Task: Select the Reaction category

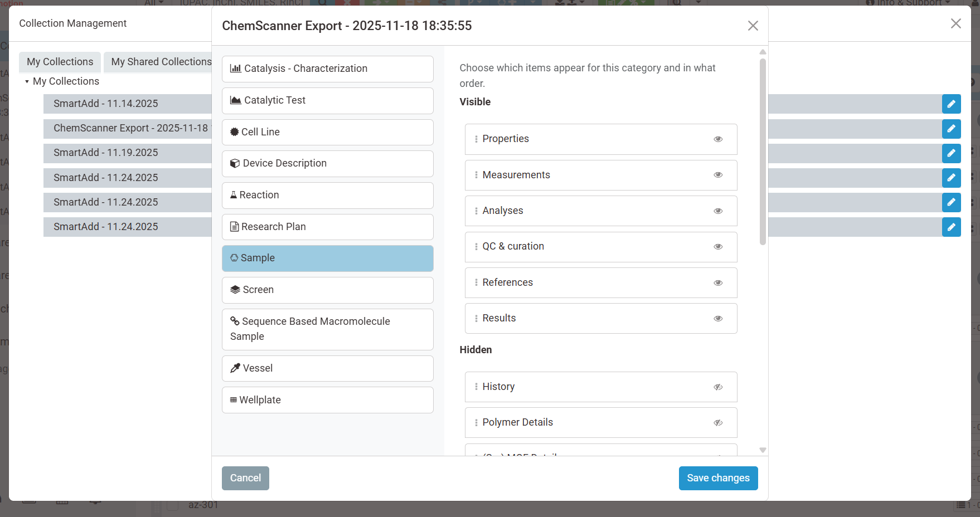Action: (327, 196)
